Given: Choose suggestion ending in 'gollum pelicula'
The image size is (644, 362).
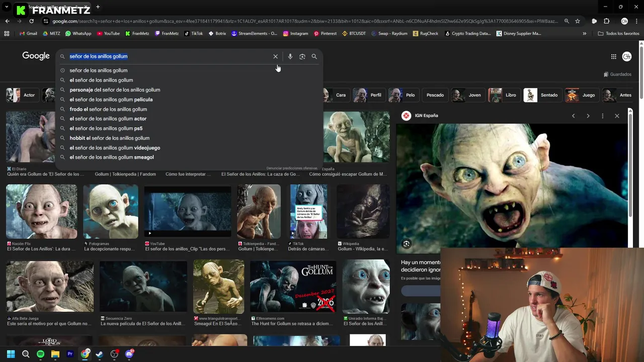Looking at the screenshot, I should pyautogui.click(x=189, y=100).
